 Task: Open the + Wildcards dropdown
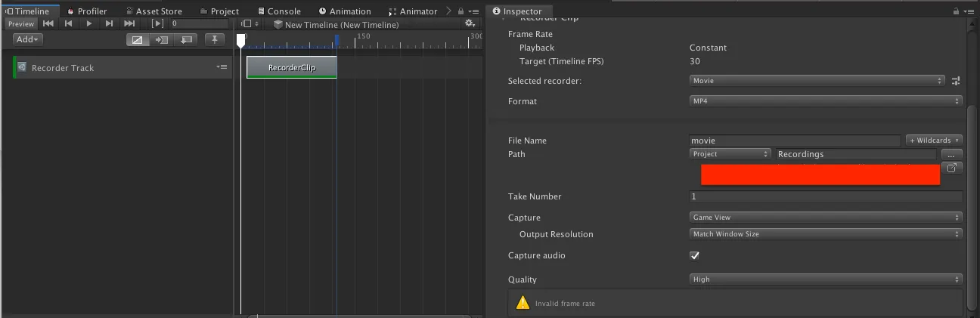coord(934,140)
